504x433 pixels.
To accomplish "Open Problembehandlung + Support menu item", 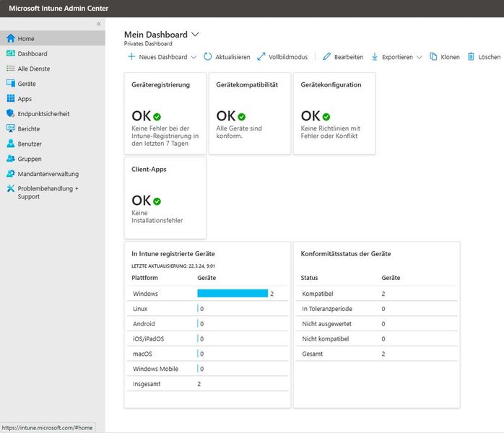I will point(53,192).
